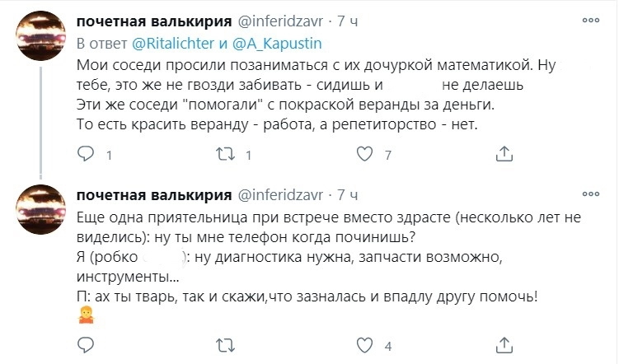Open more options on the math tutoring tweet
Image resolution: width=619 pixels, height=364 pixels.
point(591,19)
